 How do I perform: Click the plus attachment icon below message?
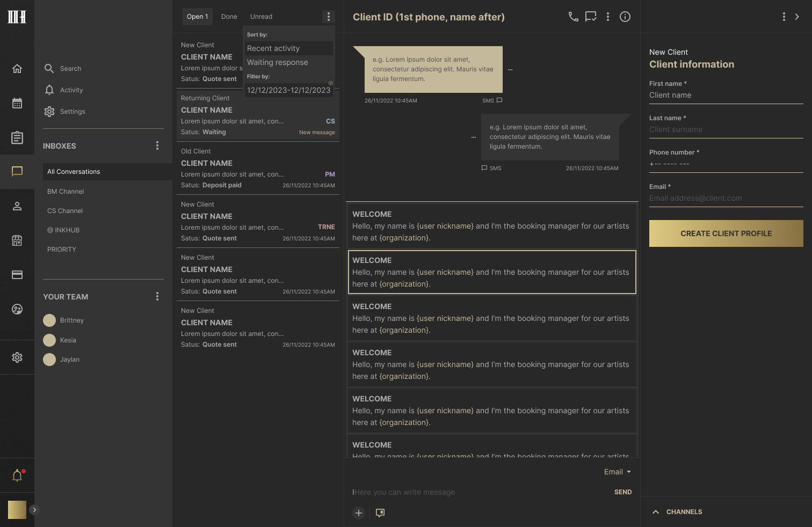coord(359,513)
